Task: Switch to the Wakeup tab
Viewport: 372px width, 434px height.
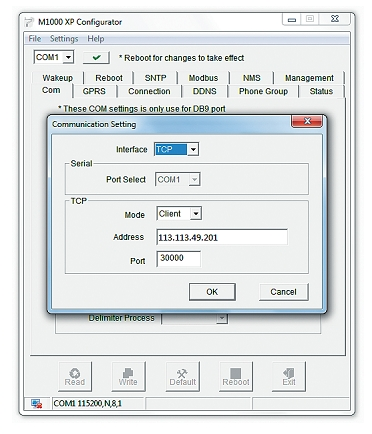Action: pos(58,78)
